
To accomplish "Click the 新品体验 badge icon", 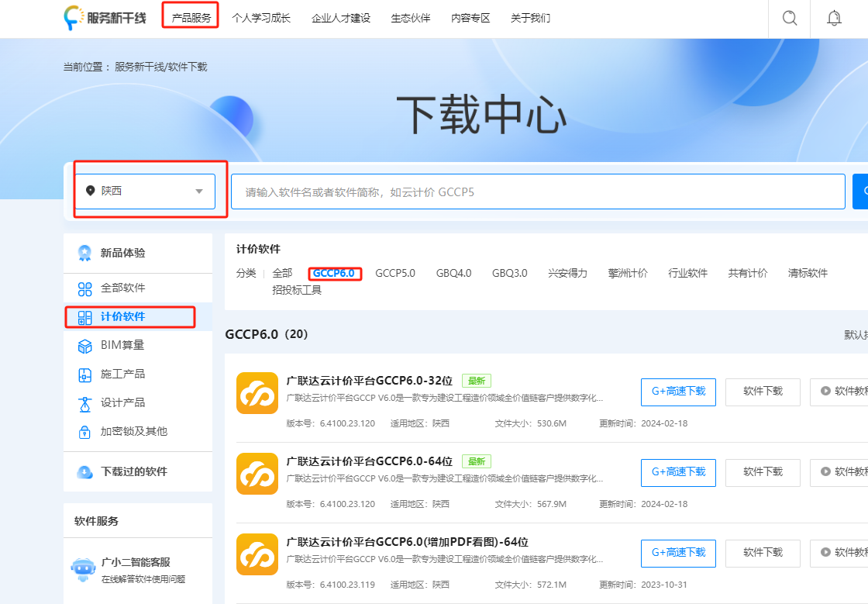I will tap(84, 253).
